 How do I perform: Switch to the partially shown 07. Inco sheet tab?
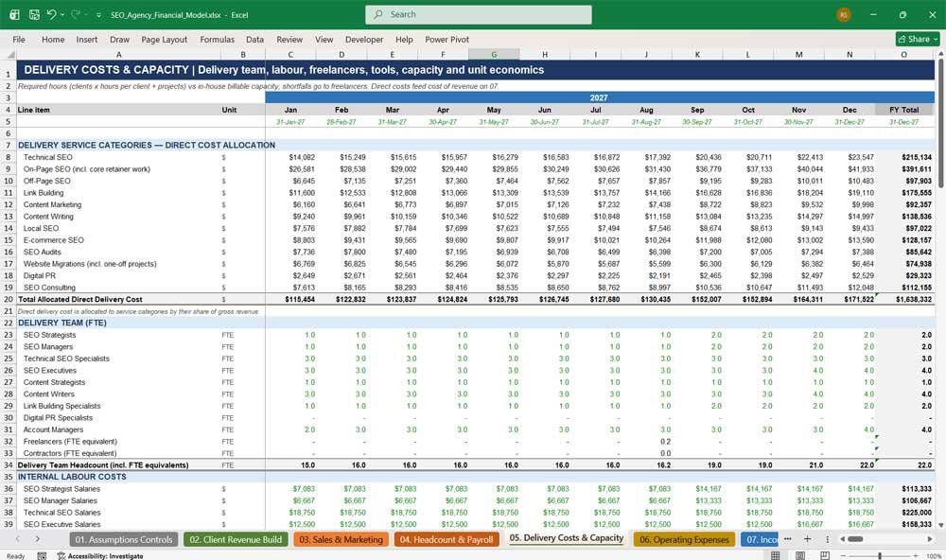[x=759, y=539]
